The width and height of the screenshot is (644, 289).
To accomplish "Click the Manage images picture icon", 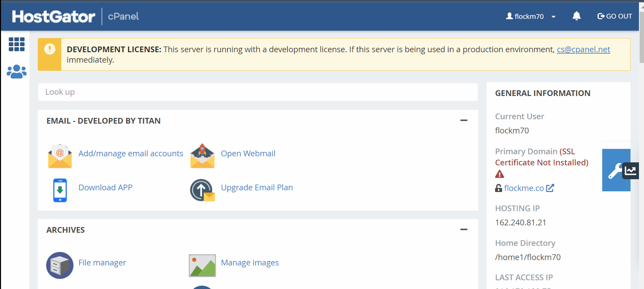I will tap(202, 265).
